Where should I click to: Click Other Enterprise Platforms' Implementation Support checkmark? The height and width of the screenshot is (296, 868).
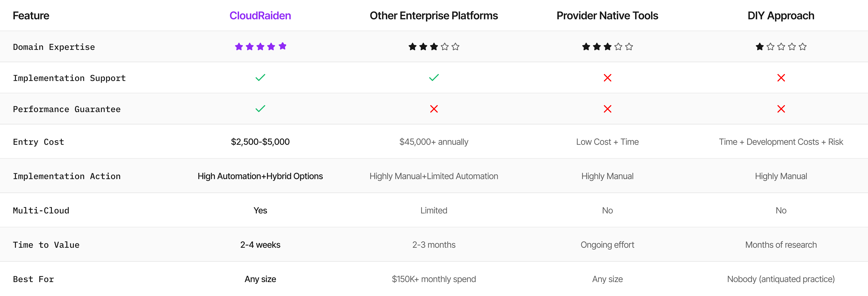pos(434,78)
